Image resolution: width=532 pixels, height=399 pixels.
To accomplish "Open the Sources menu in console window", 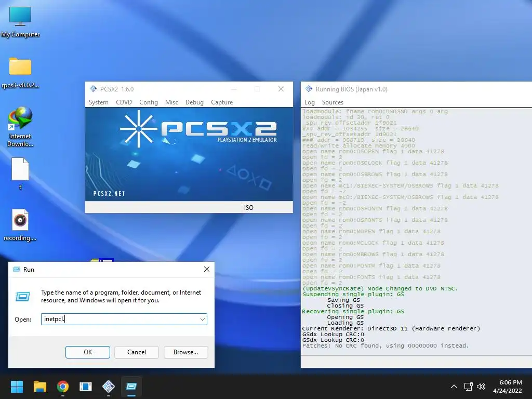I will pos(332,102).
